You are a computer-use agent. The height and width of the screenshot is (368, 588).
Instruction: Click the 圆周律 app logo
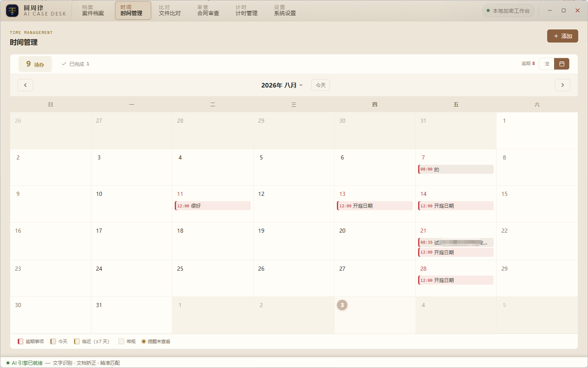coord(12,11)
